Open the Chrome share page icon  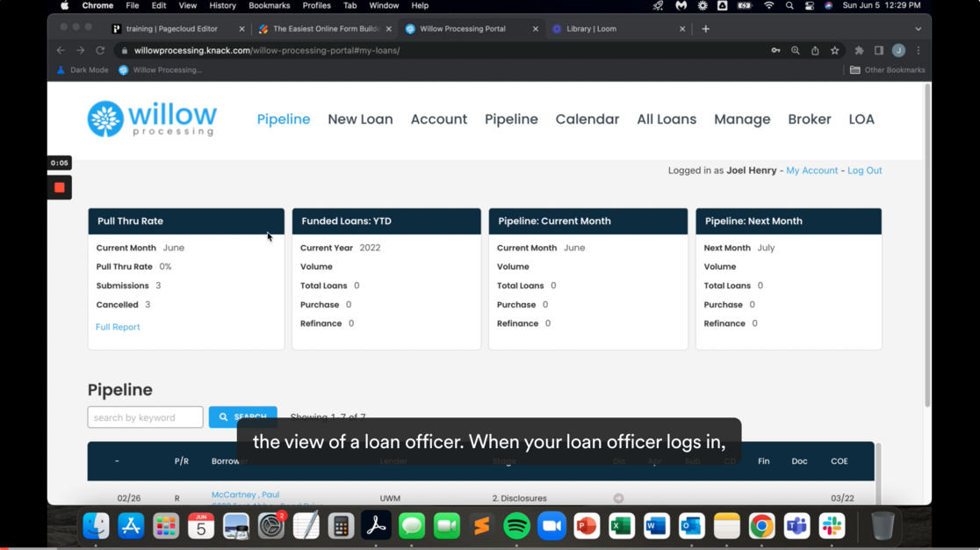[815, 51]
